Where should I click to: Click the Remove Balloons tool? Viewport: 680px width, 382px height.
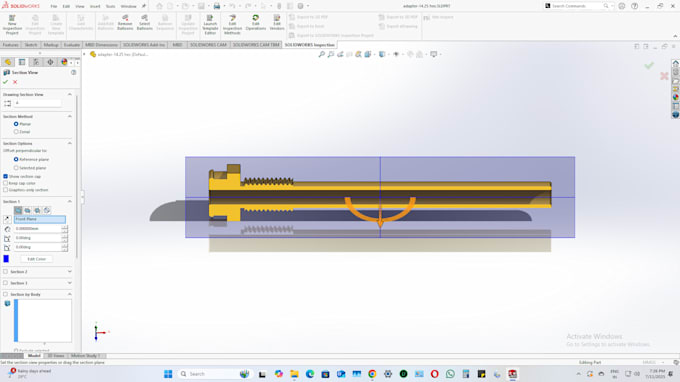click(125, 23)
